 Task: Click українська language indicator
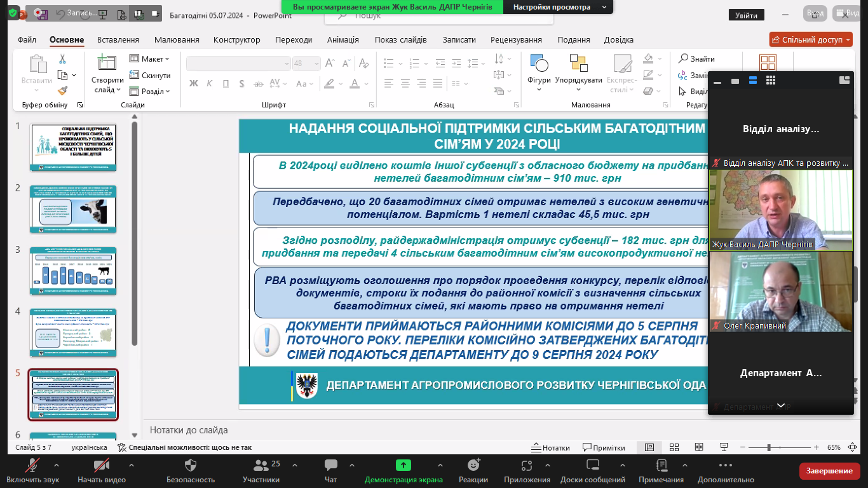click(x=89, y=447)
